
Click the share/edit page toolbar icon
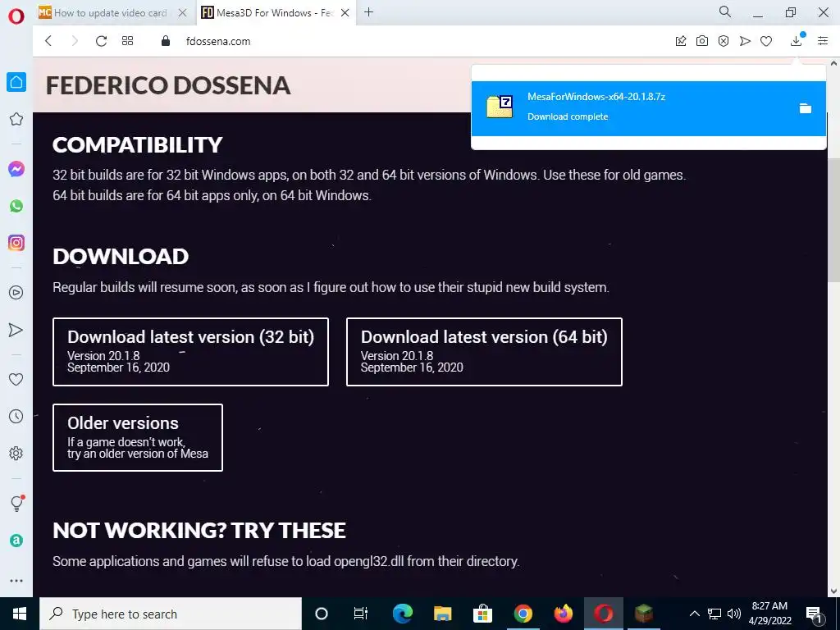click(681, 41)
